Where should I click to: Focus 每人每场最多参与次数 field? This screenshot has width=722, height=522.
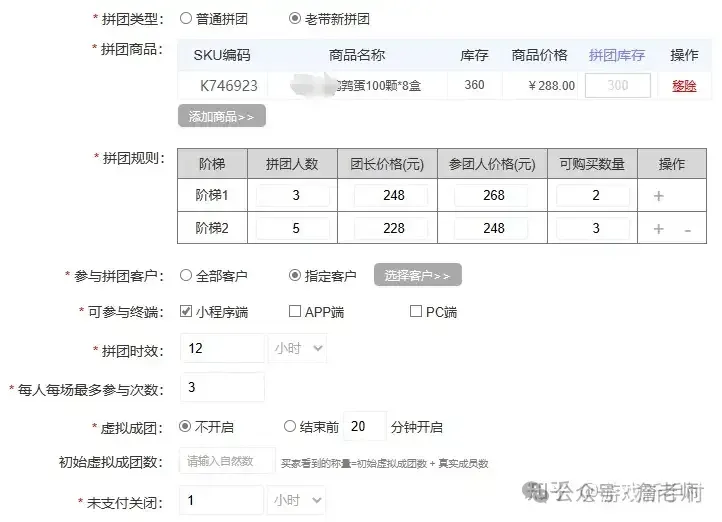tap(222, 387)
